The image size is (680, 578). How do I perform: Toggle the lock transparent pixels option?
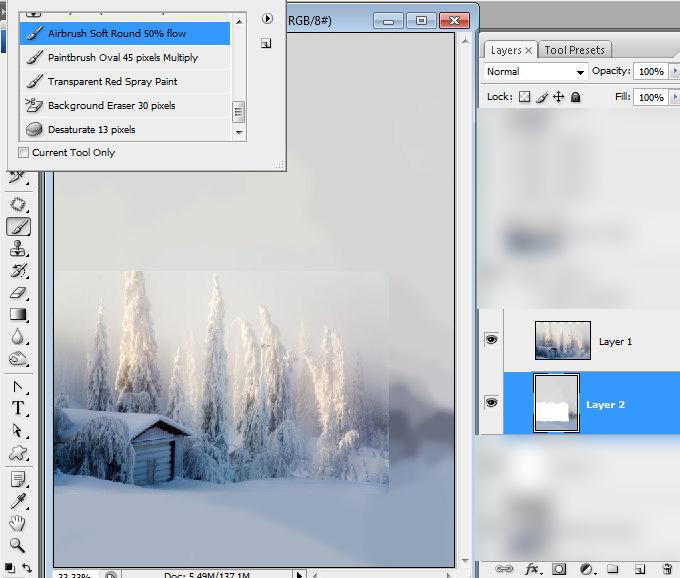click(524, 97)
